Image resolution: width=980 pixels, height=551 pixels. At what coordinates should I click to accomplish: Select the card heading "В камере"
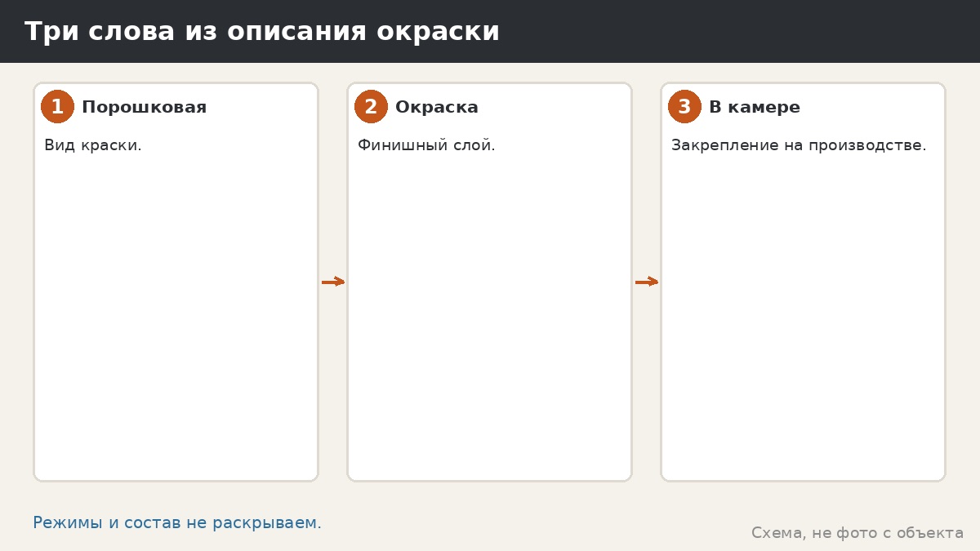point(755,107)
